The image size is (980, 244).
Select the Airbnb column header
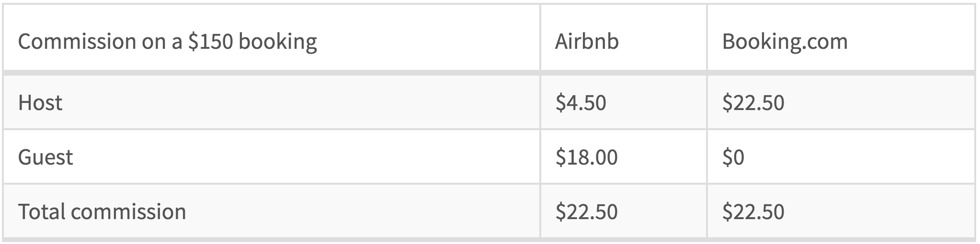[x=586, y=42]
